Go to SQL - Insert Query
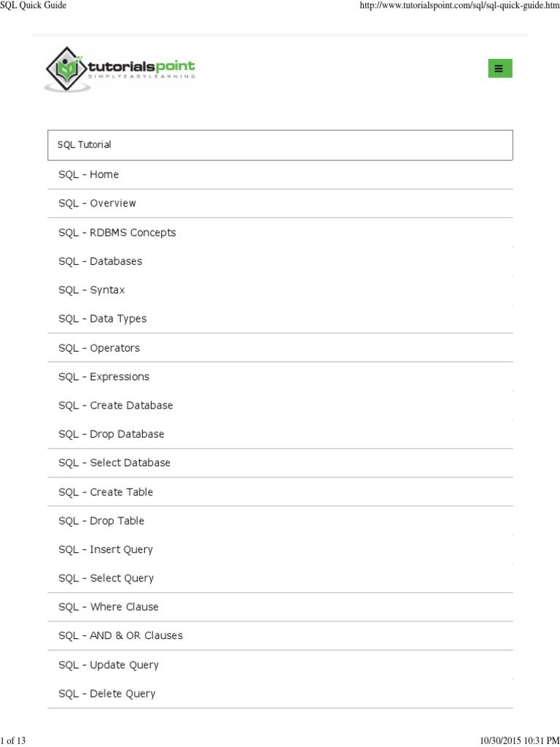 (106, 549)
